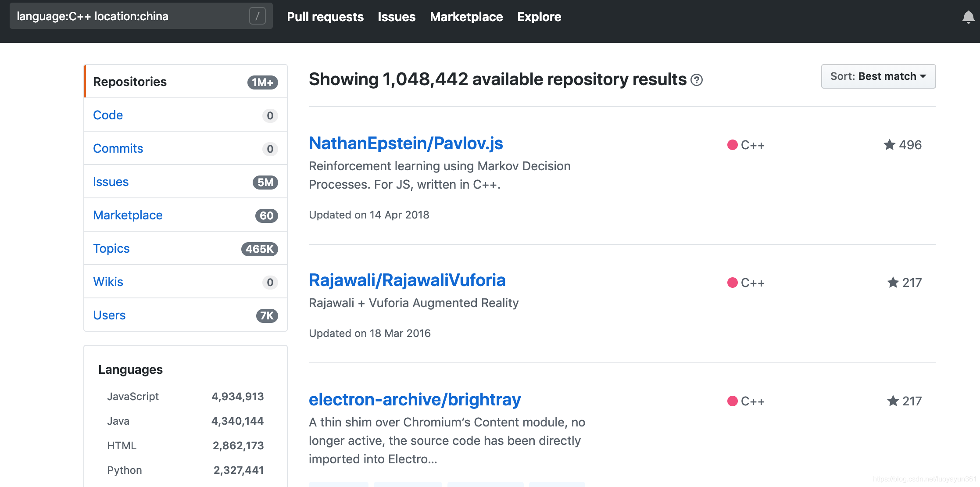The height and width of the screenshot is (487, 980).
Task: Go to Explore in top navigation
Action: coord(539,17)
